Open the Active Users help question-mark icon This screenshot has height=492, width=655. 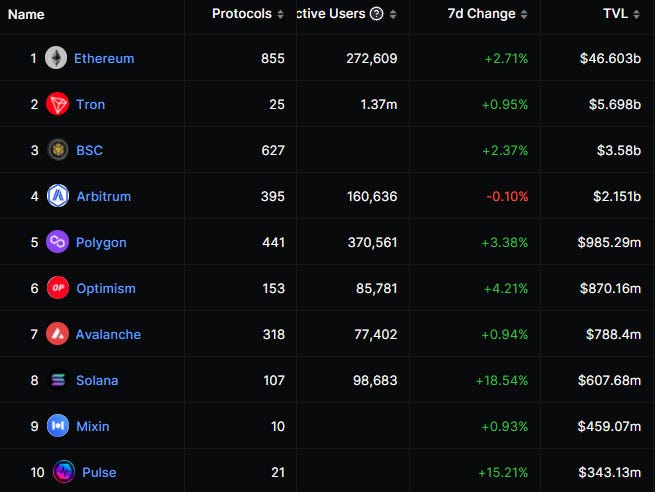tap(376, 14)
